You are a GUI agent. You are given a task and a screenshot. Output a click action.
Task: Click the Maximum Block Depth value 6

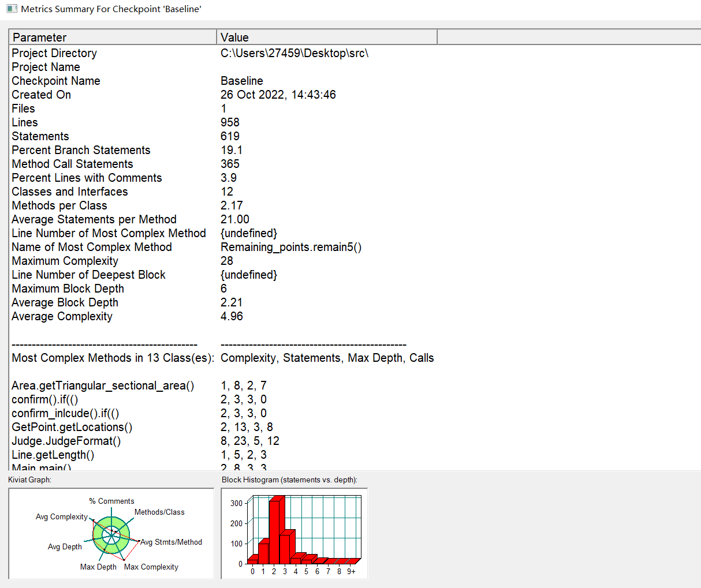pyautogui.click(x=223, y=289)
